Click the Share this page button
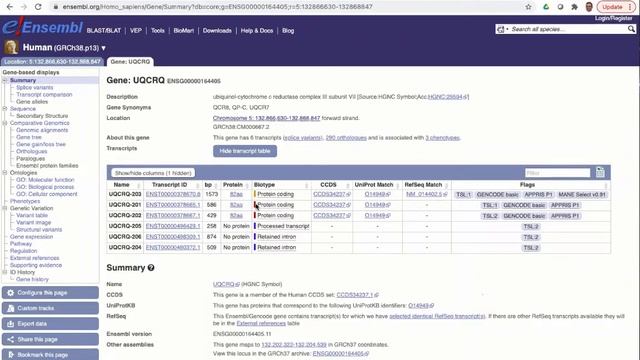 [50, 339]
